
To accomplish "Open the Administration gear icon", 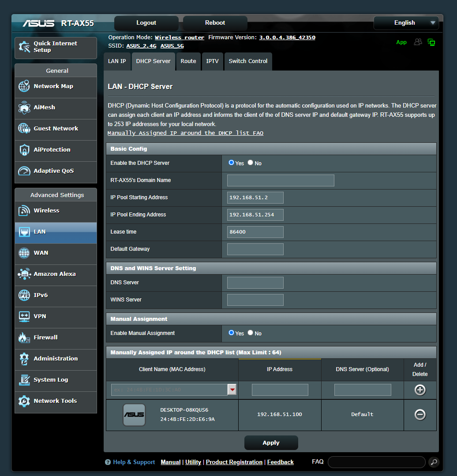I will (x=24, y=359).
